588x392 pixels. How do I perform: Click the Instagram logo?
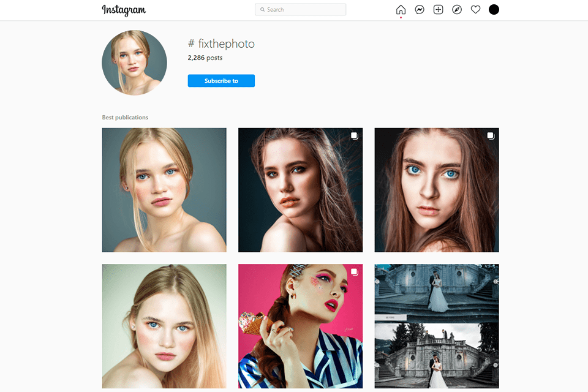point(124,10)
